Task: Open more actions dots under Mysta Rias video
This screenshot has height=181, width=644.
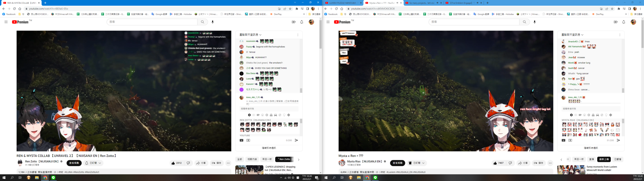Action: point(550,163)
